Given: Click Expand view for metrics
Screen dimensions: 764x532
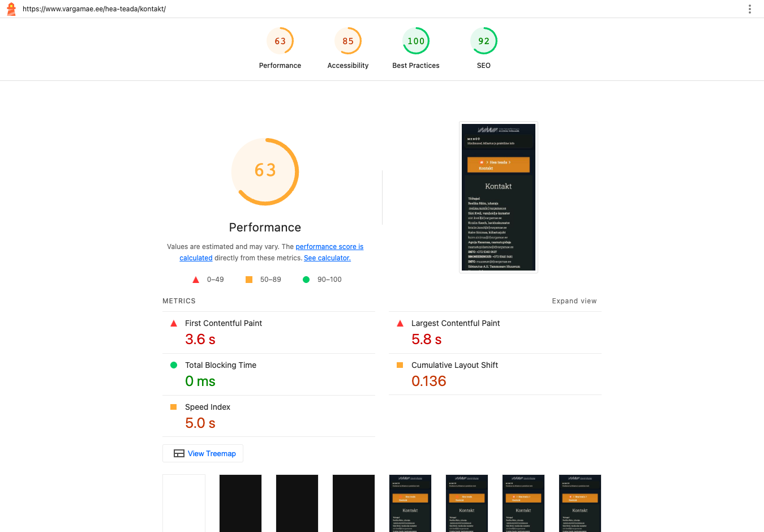Looking at the screenshot, I should click(x=574, y=301).
